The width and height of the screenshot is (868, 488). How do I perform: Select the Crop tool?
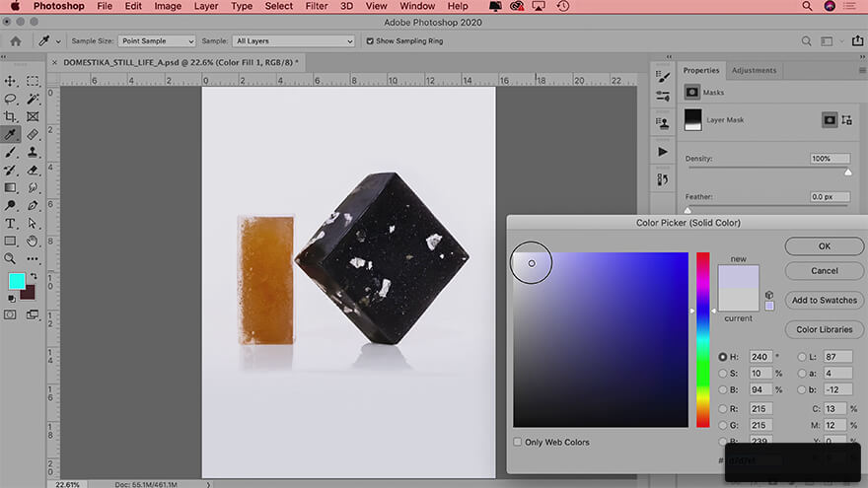tap(11, 116)
